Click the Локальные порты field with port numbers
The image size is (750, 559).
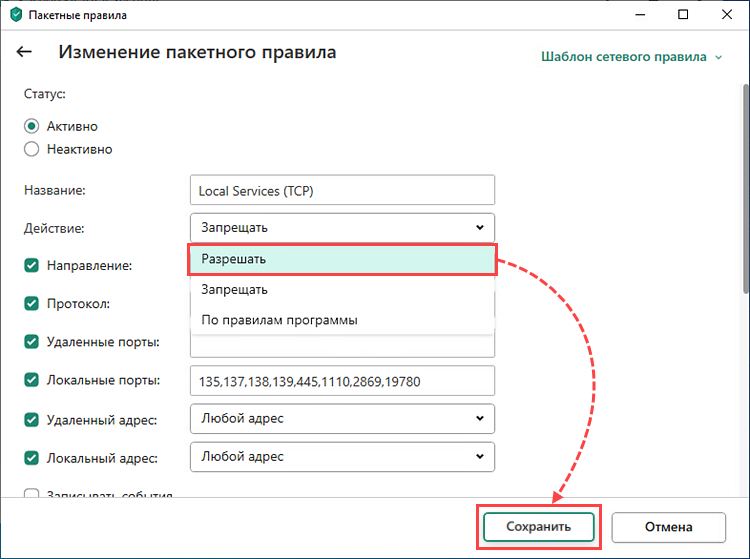point(342,381)
